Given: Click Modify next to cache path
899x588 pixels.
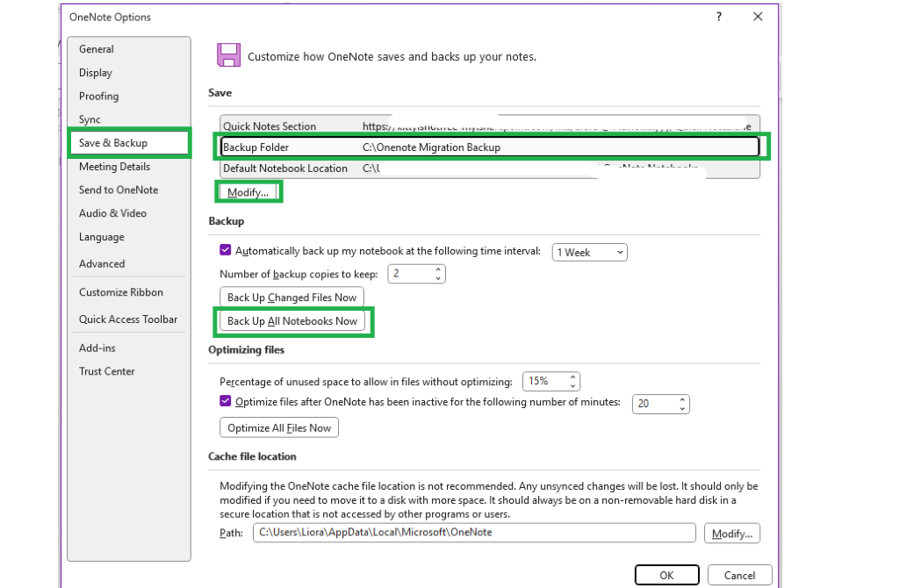Looking at the screenshot, I should pos(732,534).
